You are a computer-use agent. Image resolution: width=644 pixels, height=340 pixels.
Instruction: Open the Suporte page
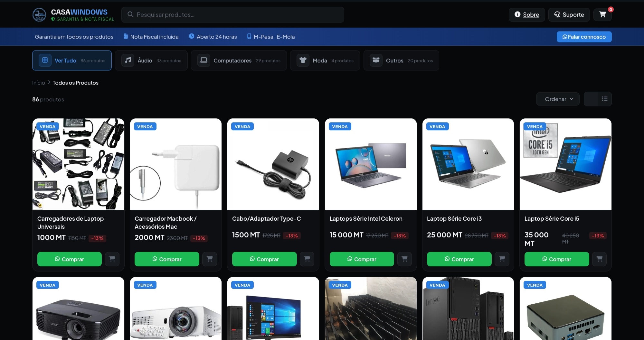(x=569, y=14)
